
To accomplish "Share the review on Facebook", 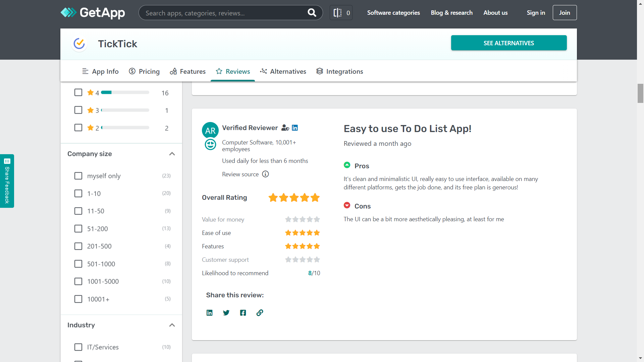I will [243, 312].
